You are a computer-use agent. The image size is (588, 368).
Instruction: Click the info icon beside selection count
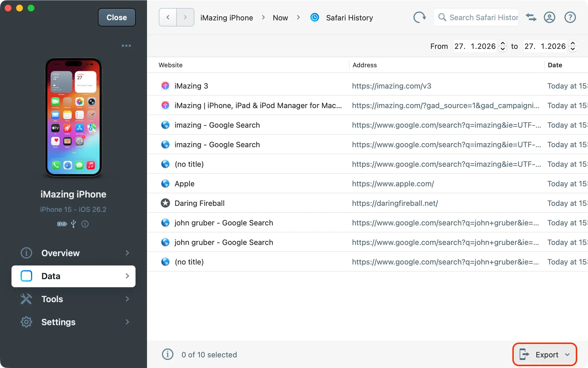coord(168,354)
